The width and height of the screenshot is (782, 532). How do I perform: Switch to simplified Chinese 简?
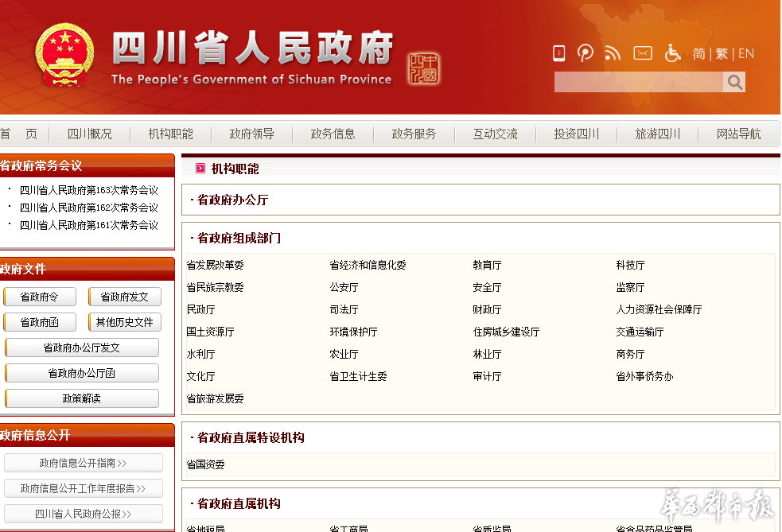[x=698, y=54]
